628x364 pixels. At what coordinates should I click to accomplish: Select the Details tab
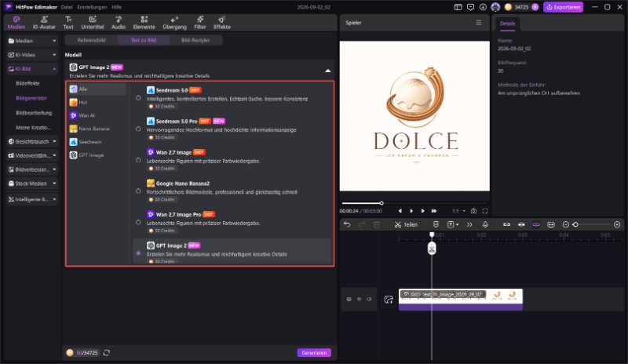coord(507,24)
